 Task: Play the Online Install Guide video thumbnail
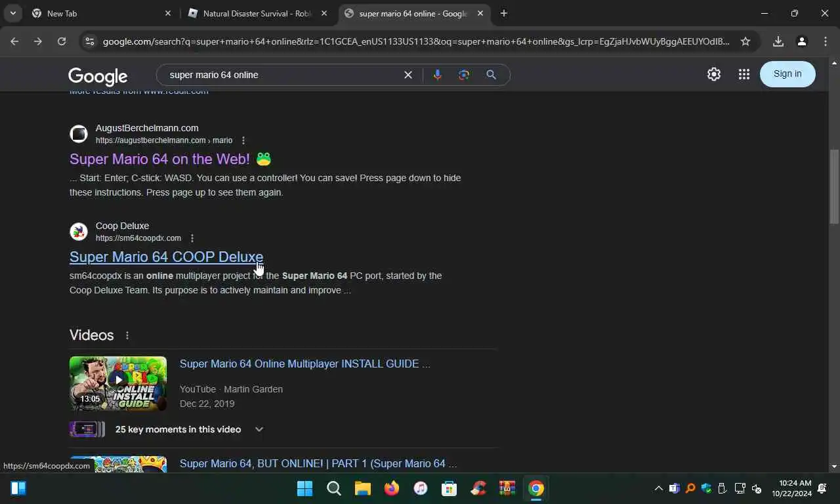[118, 383]
